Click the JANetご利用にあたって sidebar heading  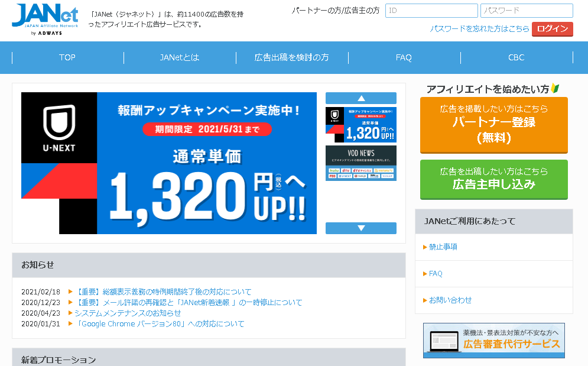pyautogui.click(x=494, y=222)
